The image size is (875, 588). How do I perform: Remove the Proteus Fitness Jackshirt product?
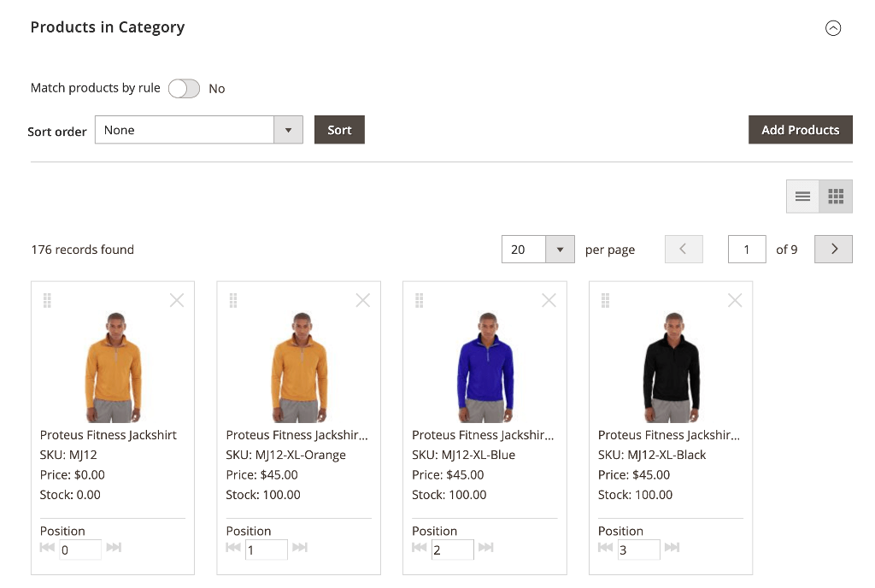point(176,300)
